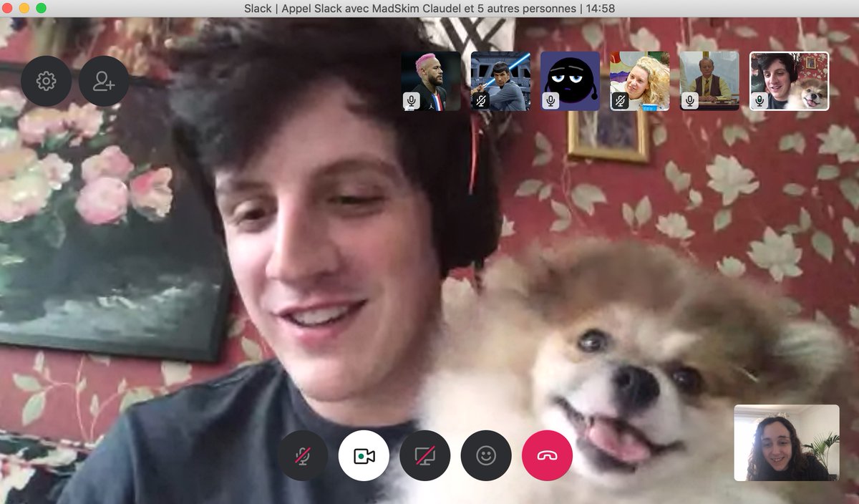Select the blonde curly-haired participant thumbnail

[639, 81]
